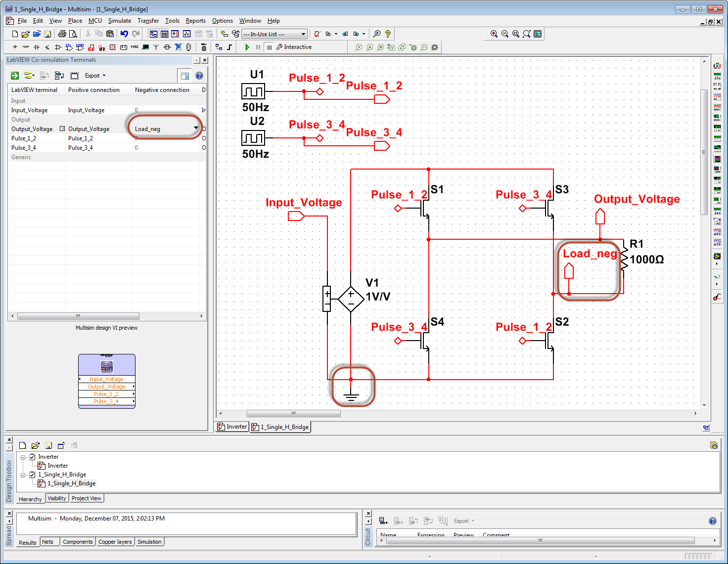Click the Output_Voltage positive connection cell
The width and height of the screenshot is (728, 564).
tap(99, 129)
